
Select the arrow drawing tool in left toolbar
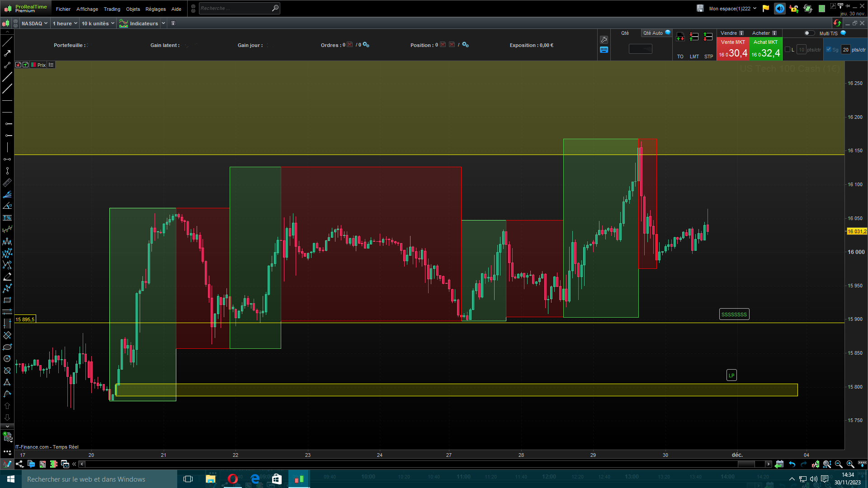(7, 53)
